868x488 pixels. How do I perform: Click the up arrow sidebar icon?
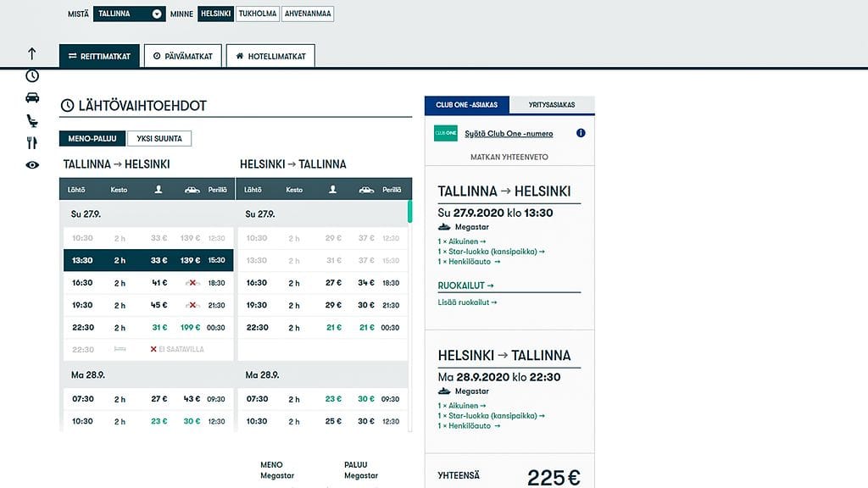[x=32, y=53]
